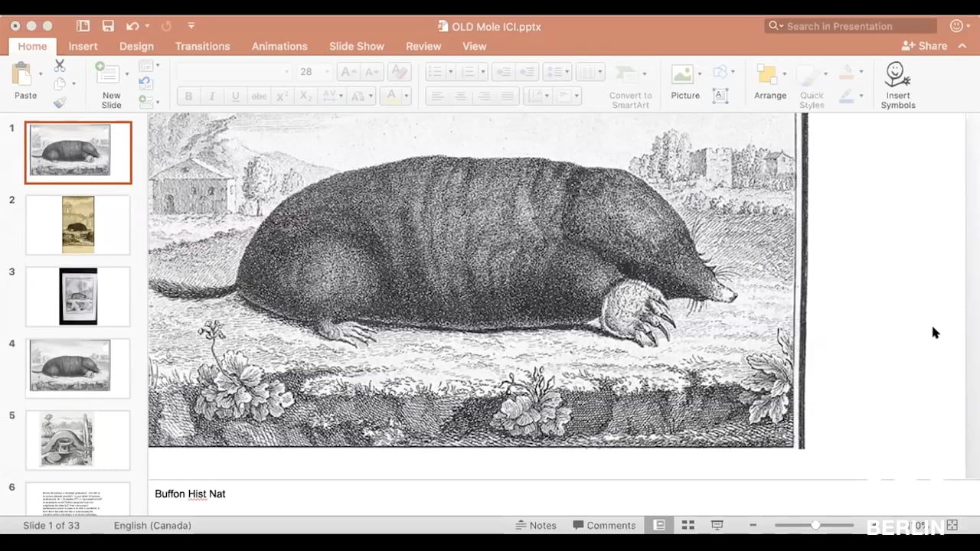Screen dimensions: 980x551
Task: Open Insert Symbols stick figure icon
Action: pos(897,74)
